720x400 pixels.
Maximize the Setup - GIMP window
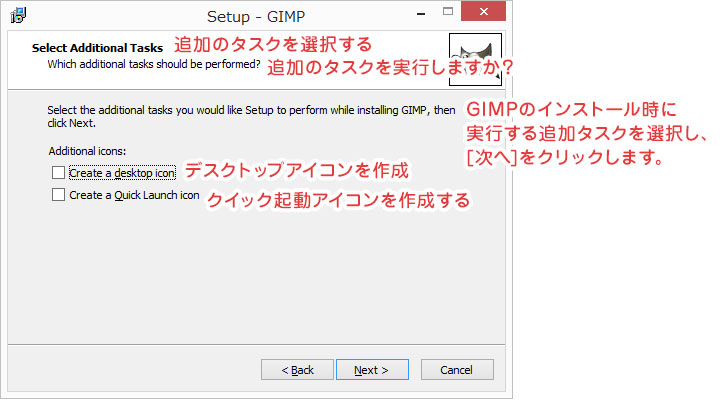click(x=448, y=11)
